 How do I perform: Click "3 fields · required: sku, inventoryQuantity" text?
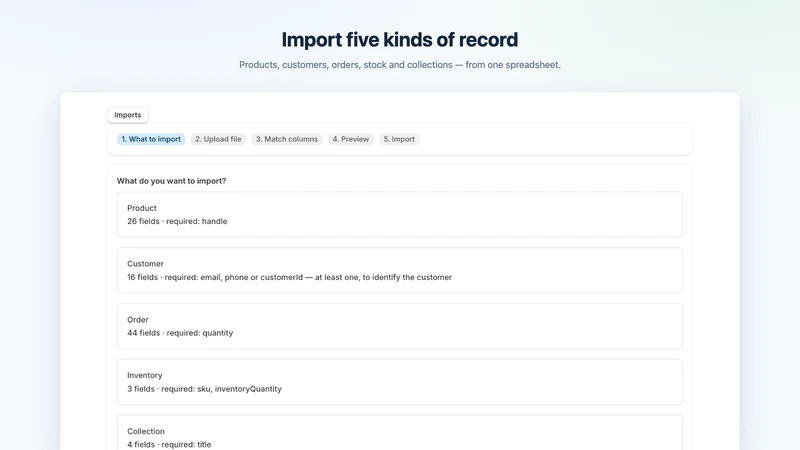(204, 389)
